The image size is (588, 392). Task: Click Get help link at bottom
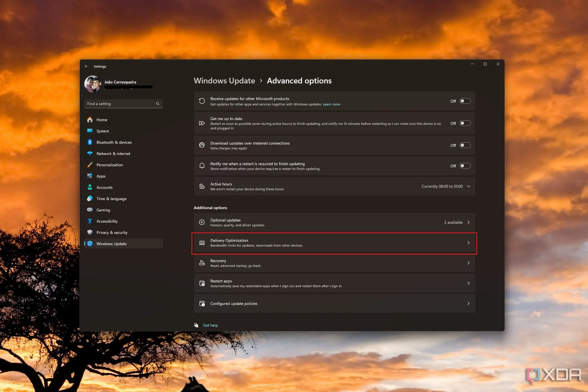tap(211, 325)
